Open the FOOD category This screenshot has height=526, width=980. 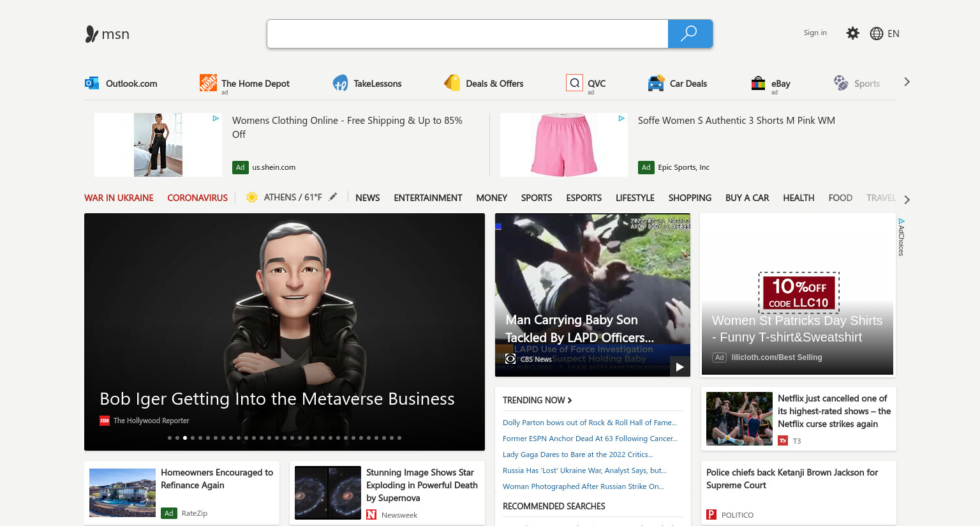click(840, 198)
